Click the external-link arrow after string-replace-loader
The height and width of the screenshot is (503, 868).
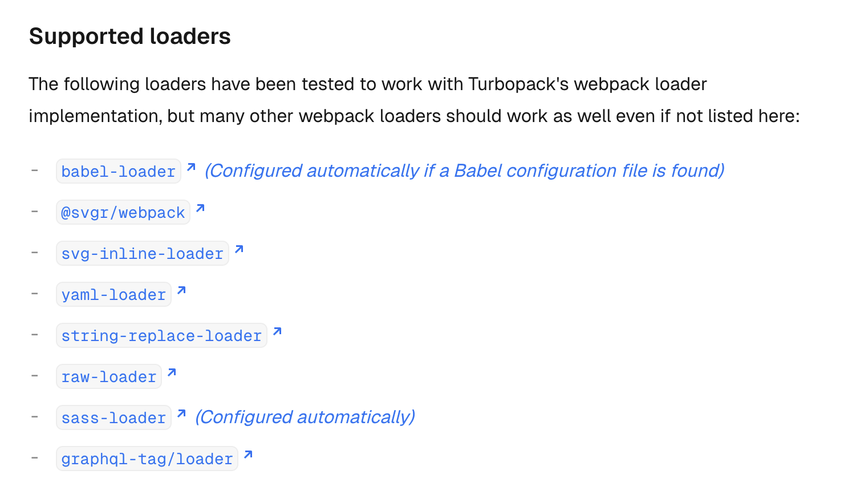click(x=277, y=331)
